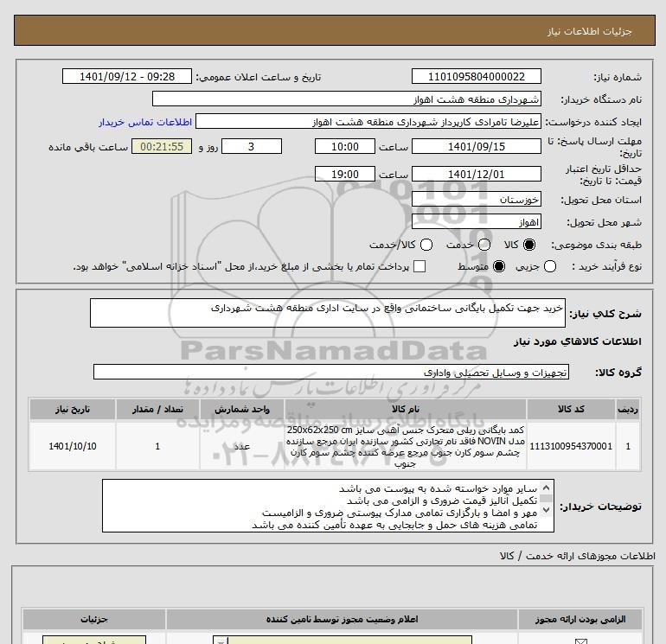Click the announcement date field 1401/09/12 - 09:28
This screenshot has height=644, width=666.
[x=127, y=76]
